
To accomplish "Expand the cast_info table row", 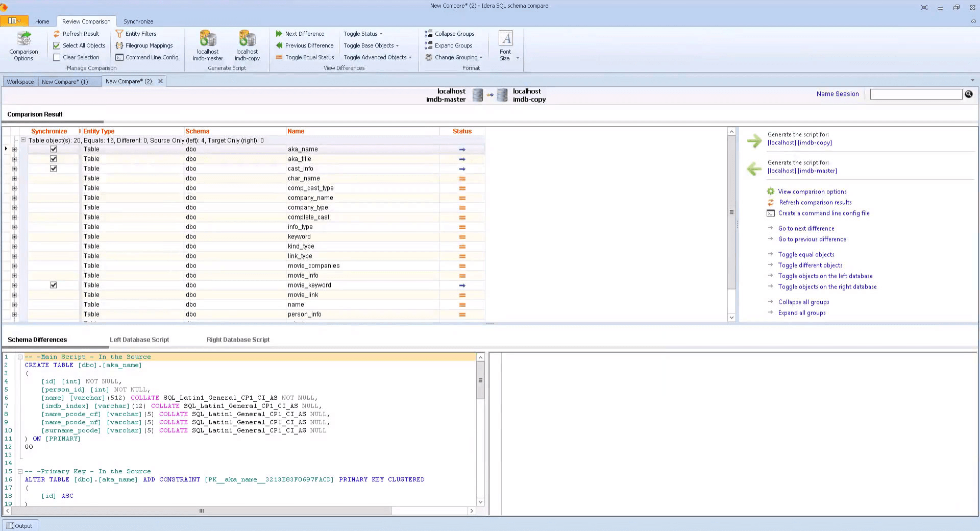I will coord(15,168).
